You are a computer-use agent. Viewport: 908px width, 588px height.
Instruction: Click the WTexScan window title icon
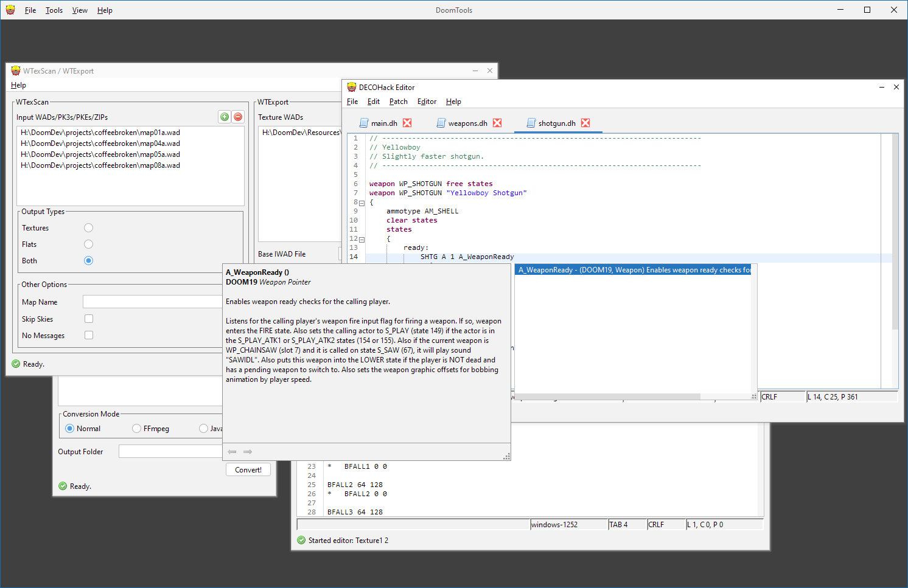pos(16,71)
